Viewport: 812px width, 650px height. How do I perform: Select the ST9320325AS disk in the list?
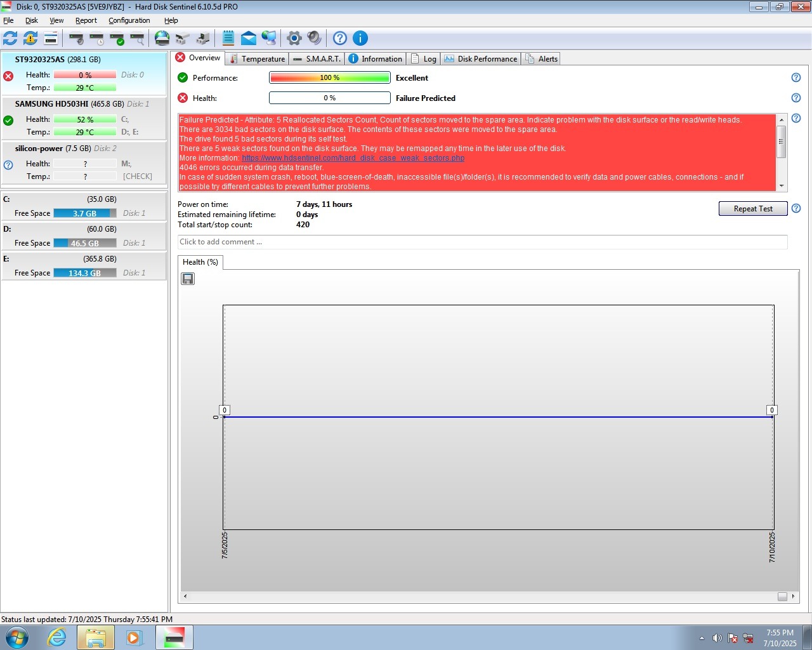click(x=58, y=60)
